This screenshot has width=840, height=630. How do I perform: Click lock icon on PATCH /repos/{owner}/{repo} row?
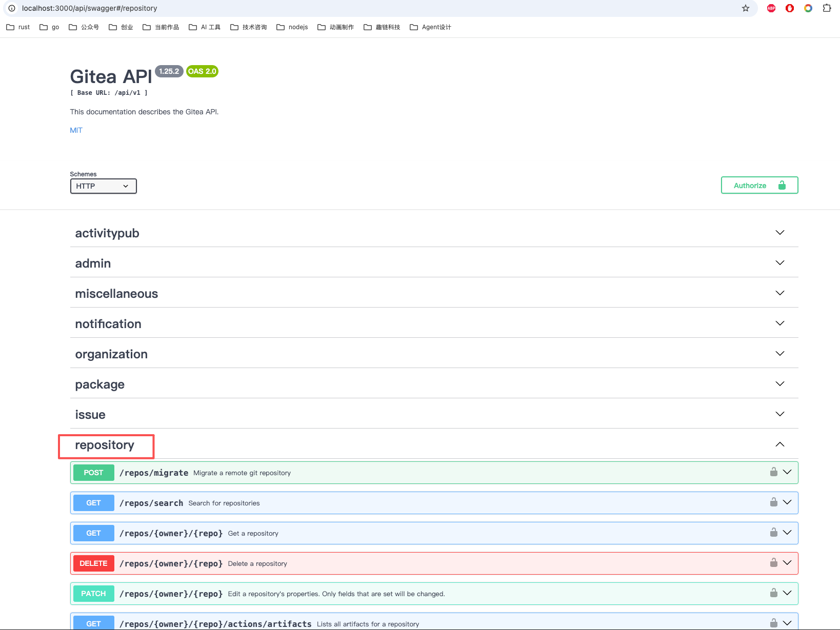(773, 593)
